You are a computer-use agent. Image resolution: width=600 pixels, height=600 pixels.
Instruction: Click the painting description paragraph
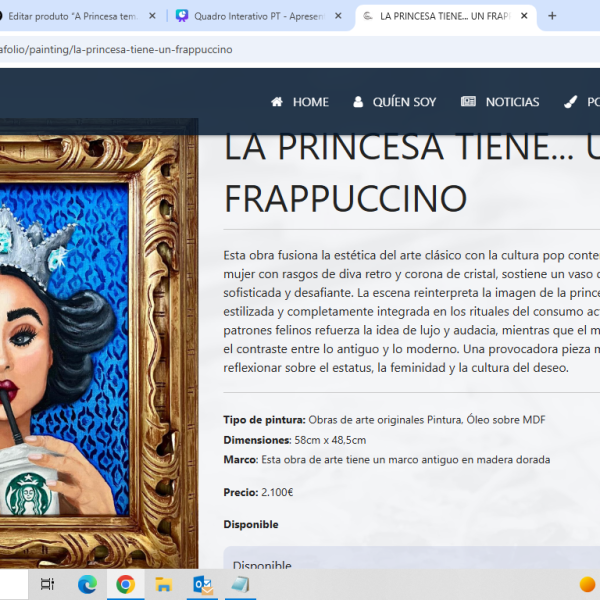point(412,311)
